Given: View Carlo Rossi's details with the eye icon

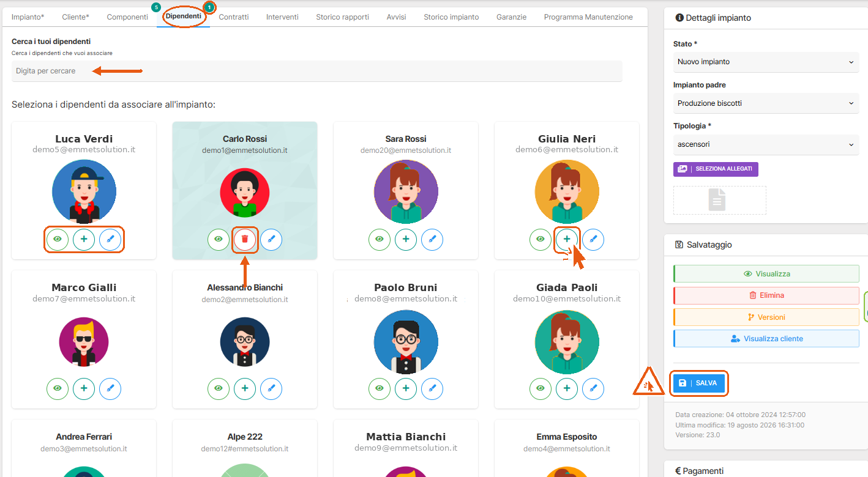Looking at the screenshot, I should (219, 239).
